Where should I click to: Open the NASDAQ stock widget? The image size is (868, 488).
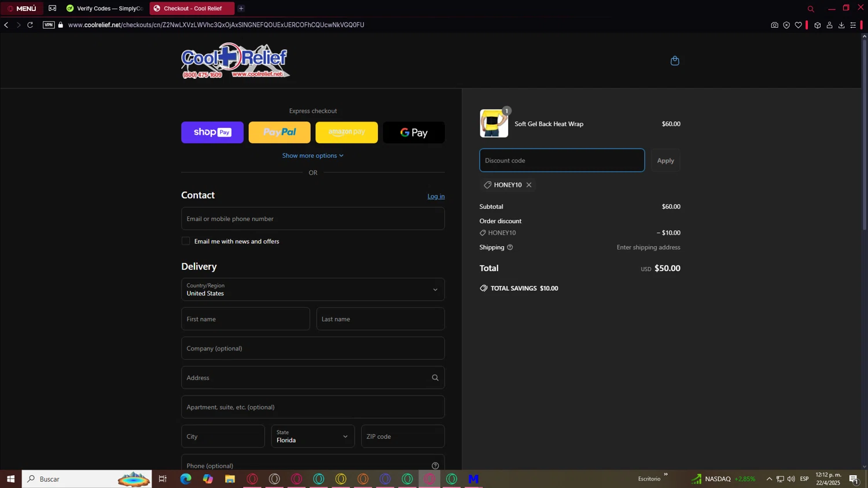click(x=723, y=479)
